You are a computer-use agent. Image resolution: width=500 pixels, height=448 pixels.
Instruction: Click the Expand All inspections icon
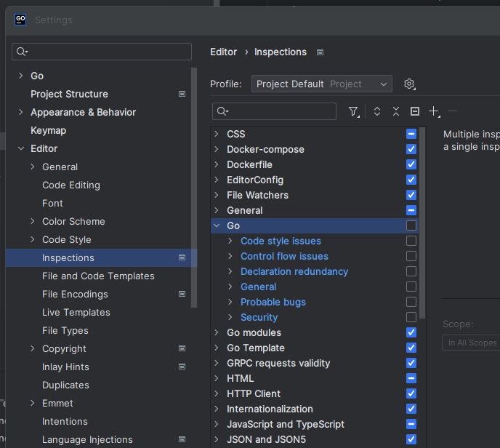[x=377, y=111]
